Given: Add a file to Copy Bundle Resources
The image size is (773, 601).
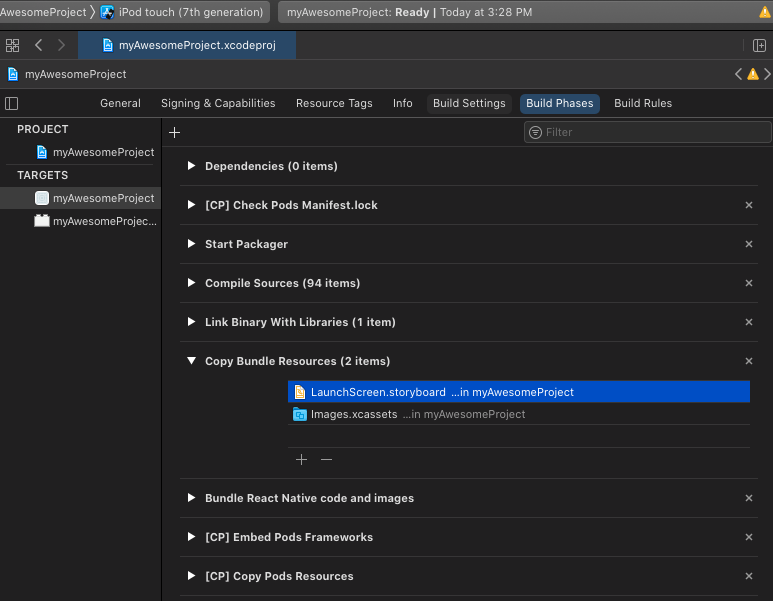Looking at the screenshot, I should pyautogui.click(x=301, y=460).
